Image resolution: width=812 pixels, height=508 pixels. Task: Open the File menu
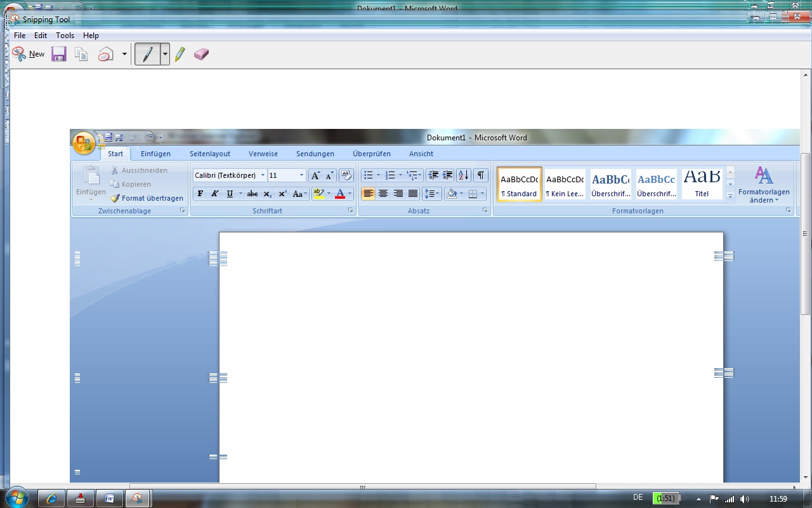click(x=20, y=36)
